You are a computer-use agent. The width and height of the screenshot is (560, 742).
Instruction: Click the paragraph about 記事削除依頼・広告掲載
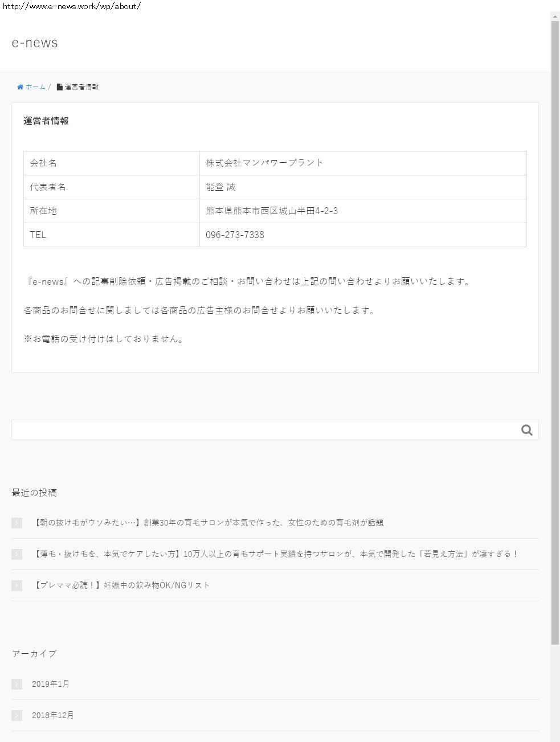pos(248,281)
